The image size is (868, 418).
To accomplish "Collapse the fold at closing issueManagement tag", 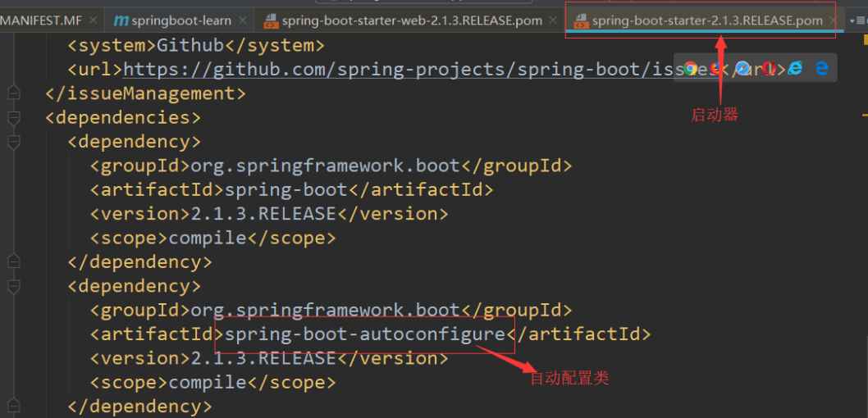I will 14,93.
